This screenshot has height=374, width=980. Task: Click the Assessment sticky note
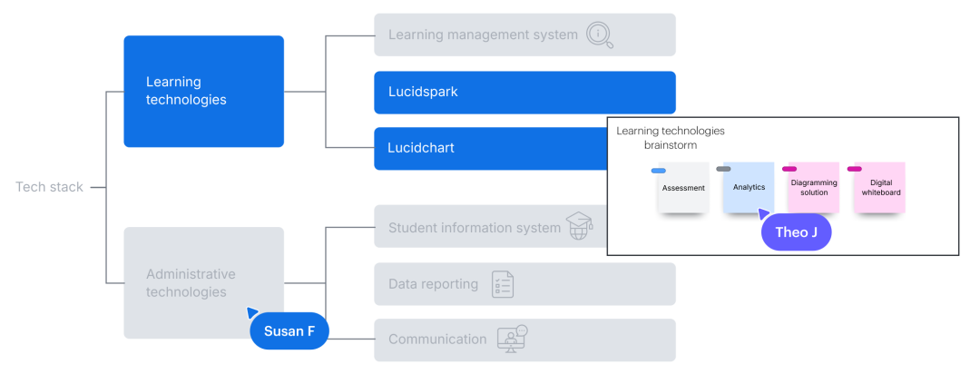(683, 188)
